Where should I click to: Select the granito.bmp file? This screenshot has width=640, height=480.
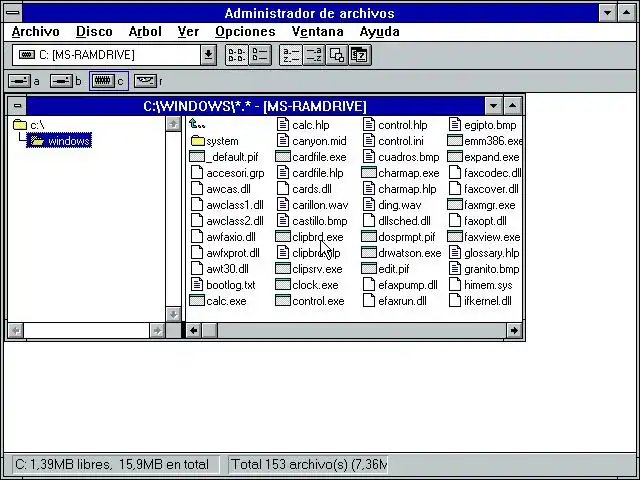coord(484,269)
